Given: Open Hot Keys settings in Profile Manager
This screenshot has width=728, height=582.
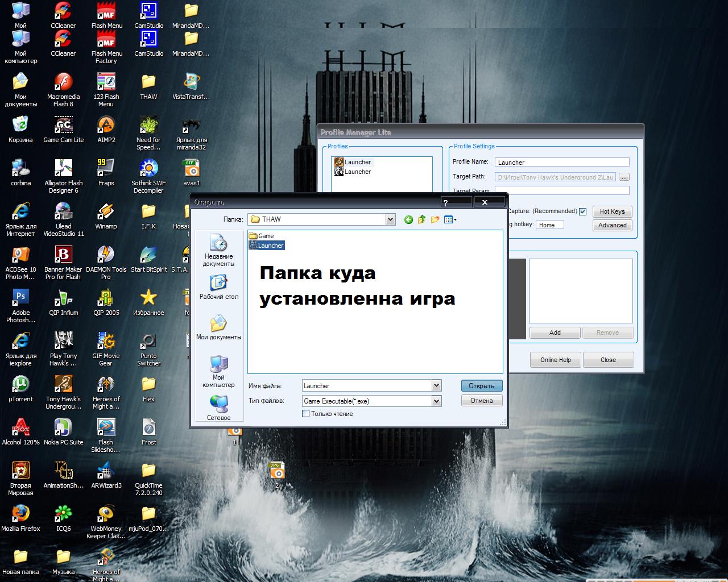Looking at the screenshot, I should 612,211.
